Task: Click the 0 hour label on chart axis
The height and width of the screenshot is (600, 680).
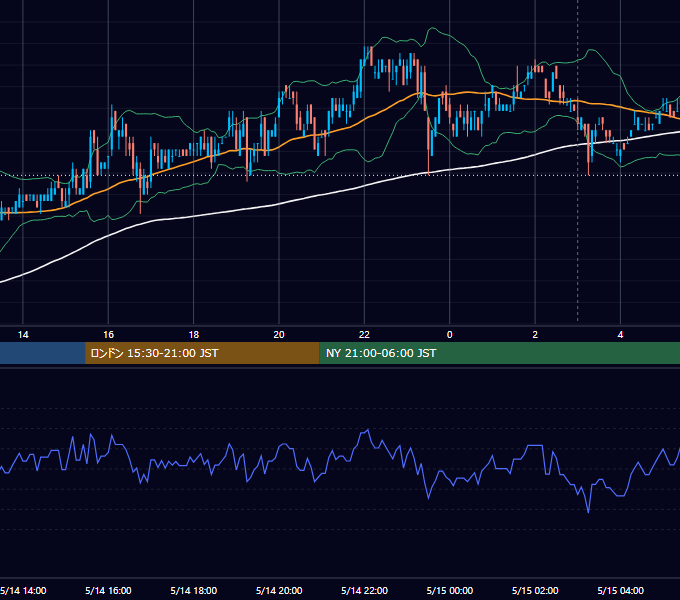Action: 450,335
